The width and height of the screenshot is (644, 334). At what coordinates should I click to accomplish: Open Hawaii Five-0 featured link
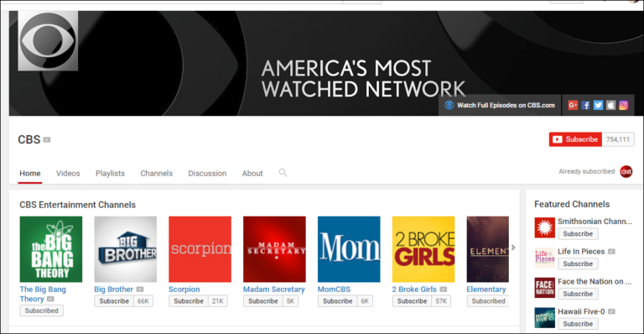[x=581, y=311]
